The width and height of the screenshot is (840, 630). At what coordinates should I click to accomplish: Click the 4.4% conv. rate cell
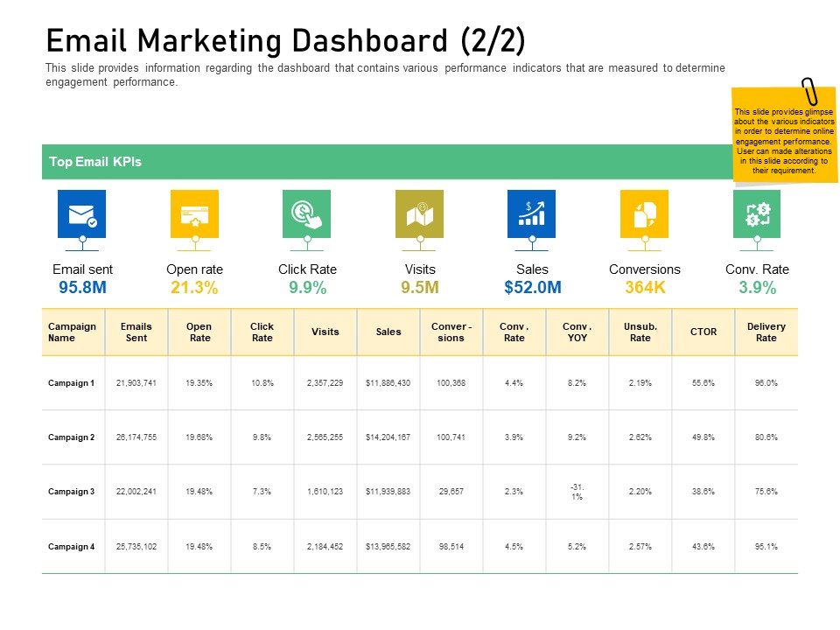click(x=514, y=383)
